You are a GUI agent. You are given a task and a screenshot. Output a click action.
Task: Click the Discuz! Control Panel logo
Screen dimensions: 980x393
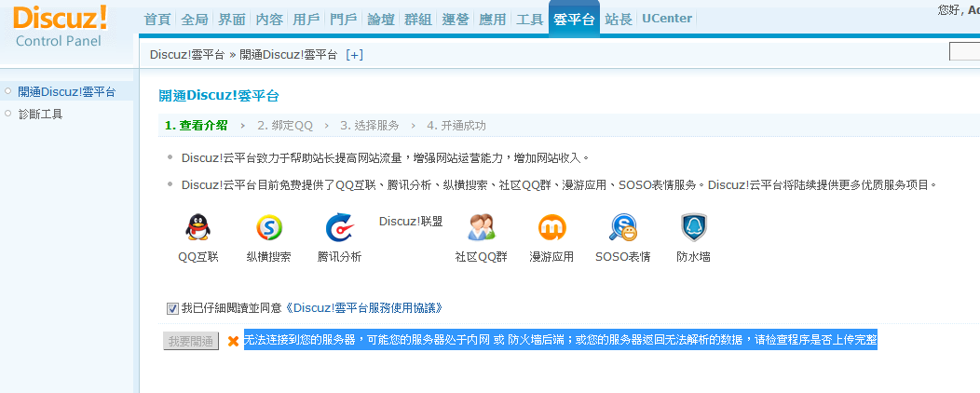point(60,26)
